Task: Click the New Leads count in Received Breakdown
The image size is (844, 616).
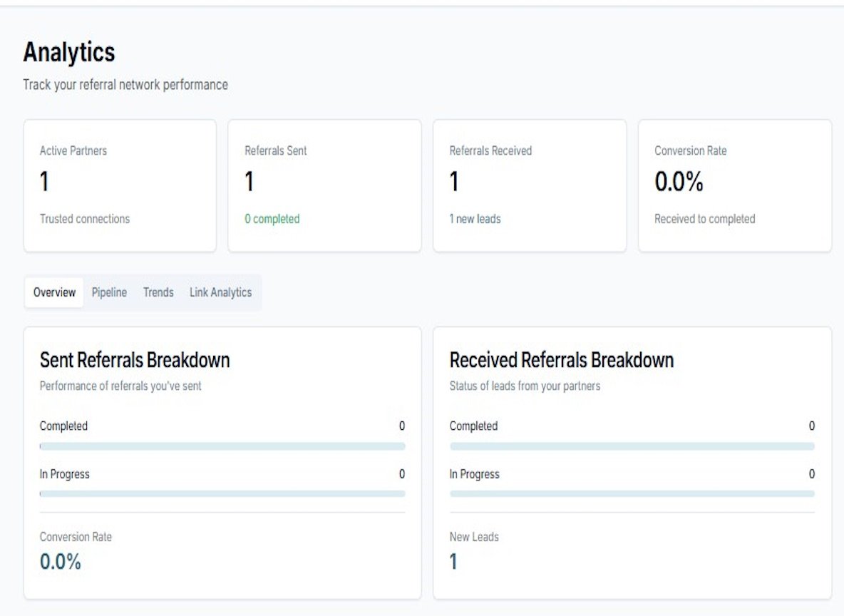Action: (x=453, y=562)
